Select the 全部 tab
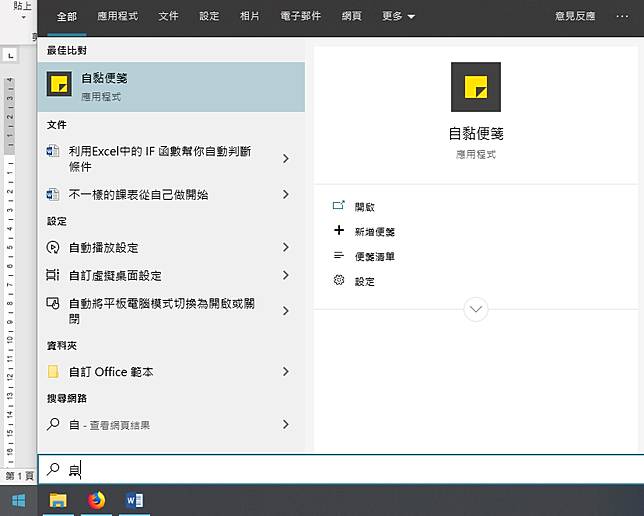 (x=67, y=16)
